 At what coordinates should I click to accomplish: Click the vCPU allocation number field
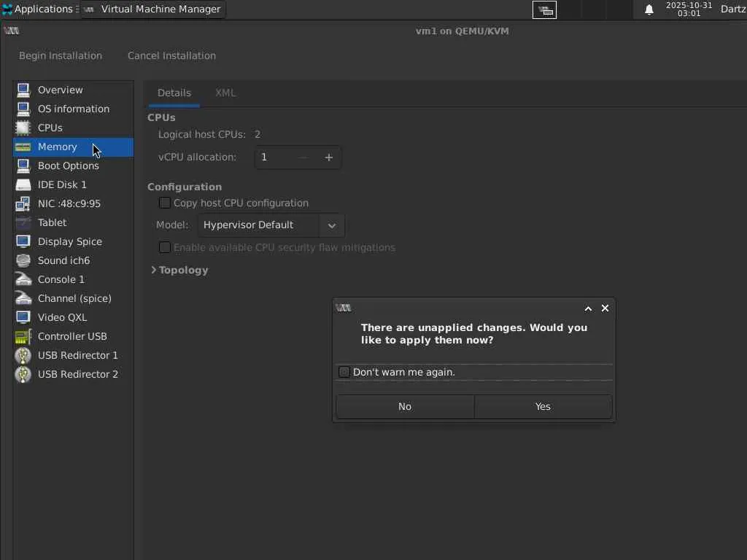point(275,157)
